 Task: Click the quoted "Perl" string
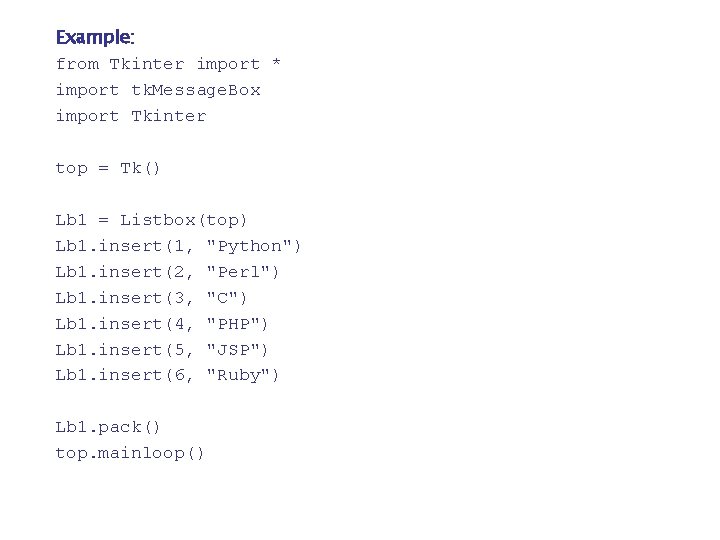(x=242, y=272)
